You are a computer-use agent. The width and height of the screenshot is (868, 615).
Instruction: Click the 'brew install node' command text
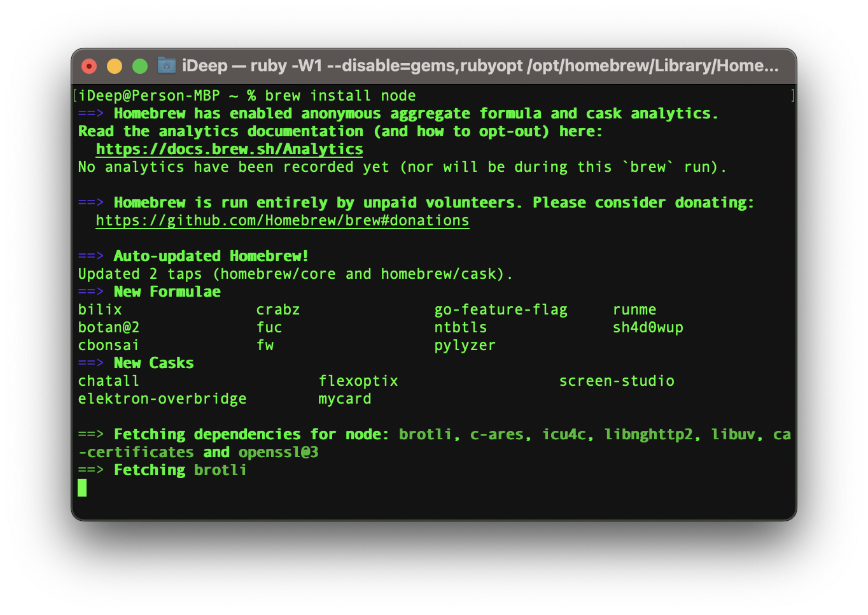pyautogui.click(x=340, y=96)
